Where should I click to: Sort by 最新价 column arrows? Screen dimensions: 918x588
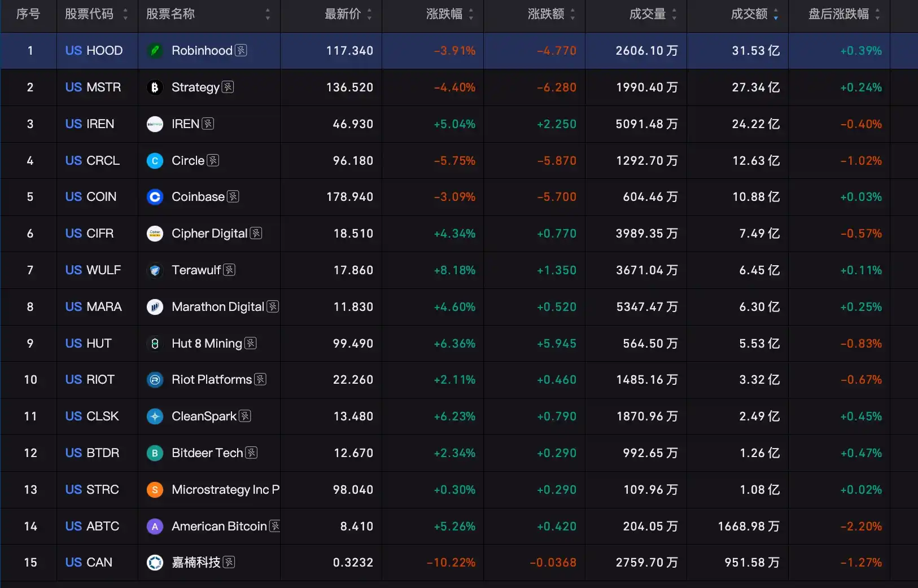point(369,14)
